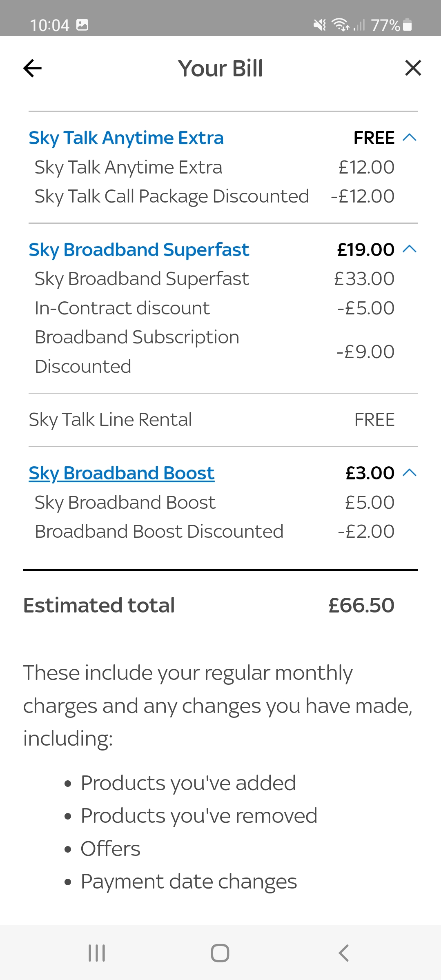Screen dimensions: 441x980
Task: Select the Sky Talk Anytime Extra heading
Action: (126, 138)
